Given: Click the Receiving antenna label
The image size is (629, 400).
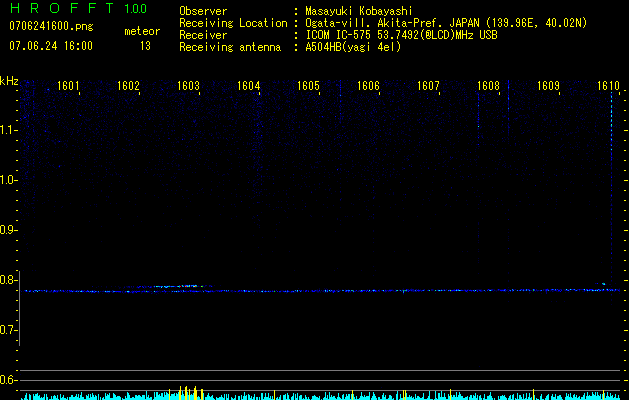Looking at the screenshot, I should pos(230,47).
